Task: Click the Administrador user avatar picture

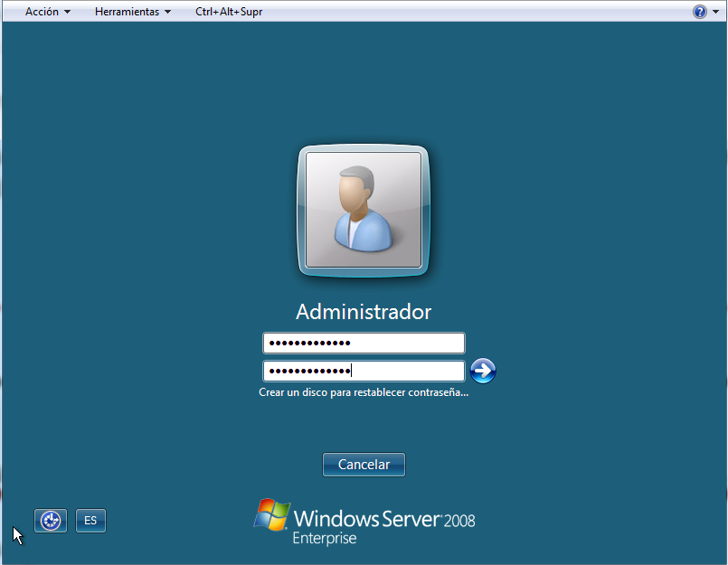Action: click(364, 210)
